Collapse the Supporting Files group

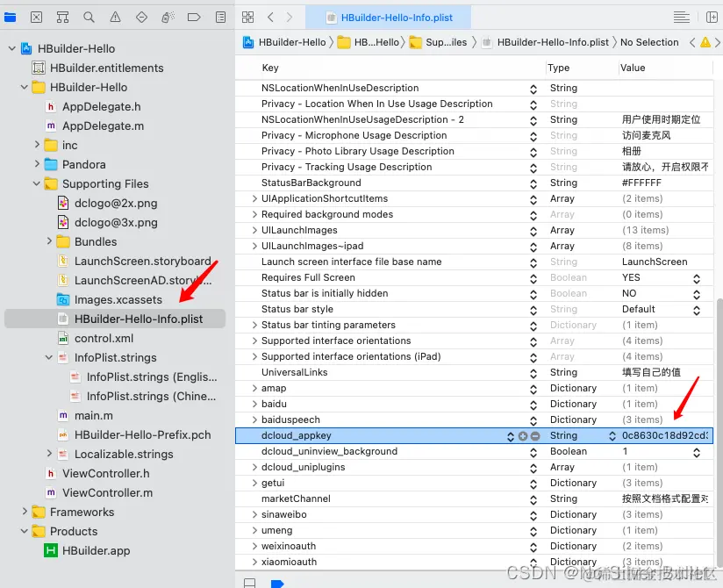pyautogui.click(x=37, y=183)
